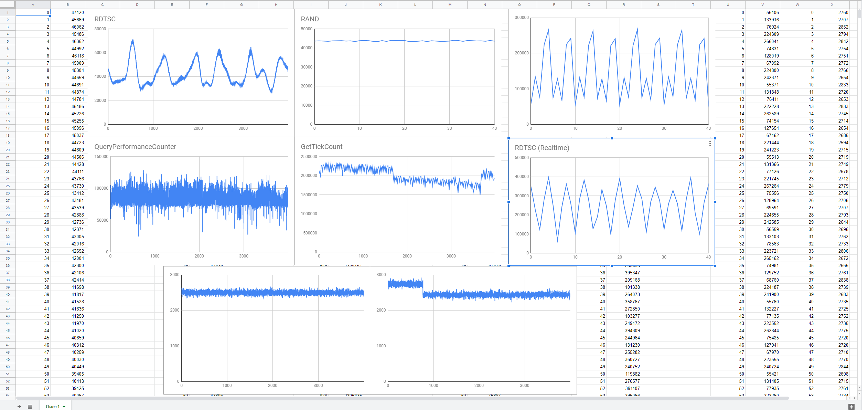This screenshot has width=868, height=410.
Task: Open the all sheets list icon
Action: 30,407
